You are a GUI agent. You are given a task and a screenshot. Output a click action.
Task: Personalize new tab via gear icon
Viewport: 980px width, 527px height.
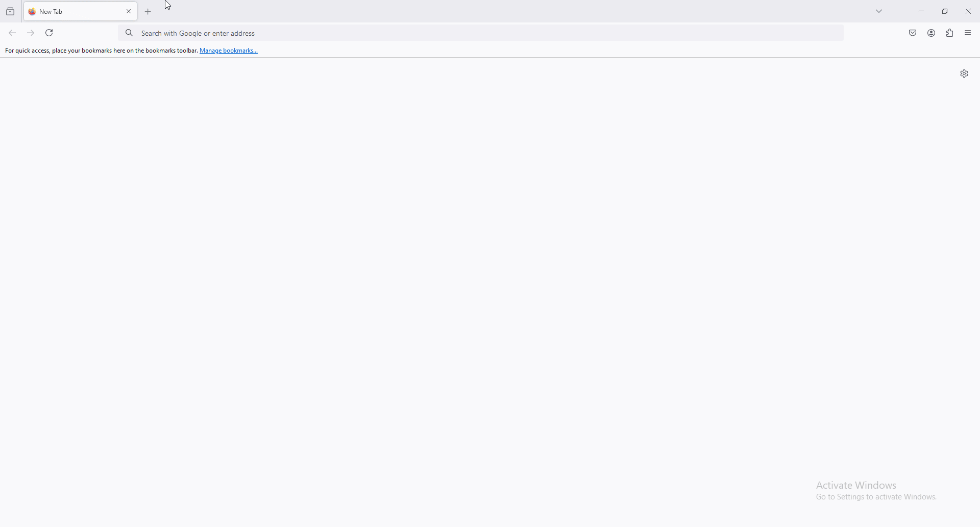964,73
